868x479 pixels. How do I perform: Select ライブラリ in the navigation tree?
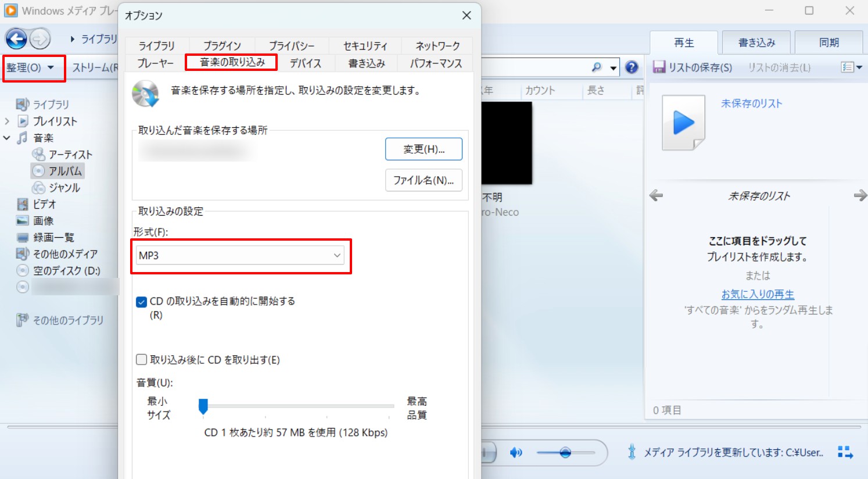point(51,105)
